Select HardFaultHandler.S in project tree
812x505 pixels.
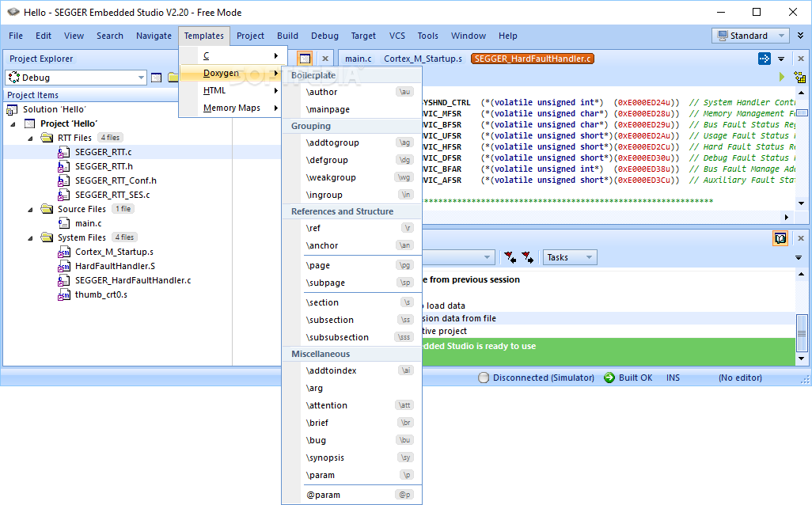[x=115, y=266]
